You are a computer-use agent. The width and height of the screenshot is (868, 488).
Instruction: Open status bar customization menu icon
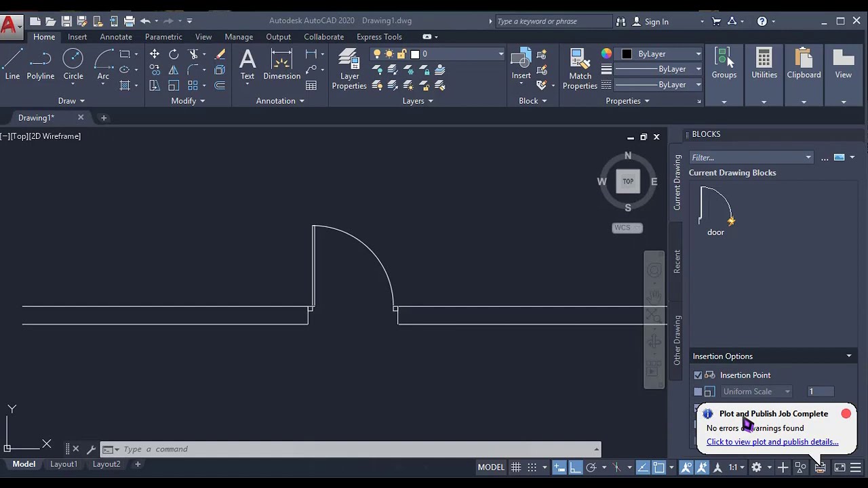856,467
